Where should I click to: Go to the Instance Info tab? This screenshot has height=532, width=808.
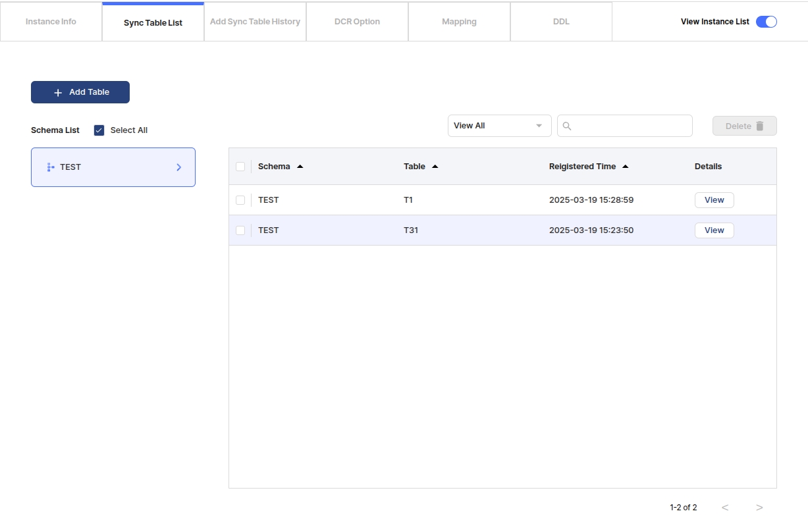coord(51,22)
